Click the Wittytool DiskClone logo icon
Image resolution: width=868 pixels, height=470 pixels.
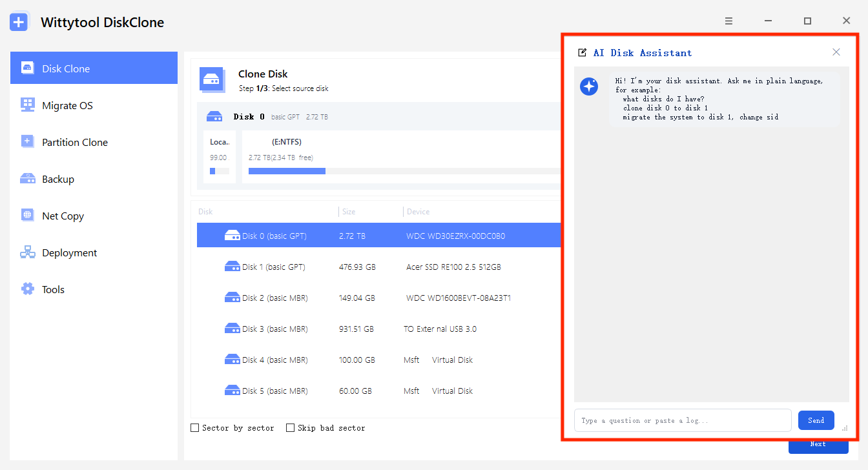click(x=19, y=22)
